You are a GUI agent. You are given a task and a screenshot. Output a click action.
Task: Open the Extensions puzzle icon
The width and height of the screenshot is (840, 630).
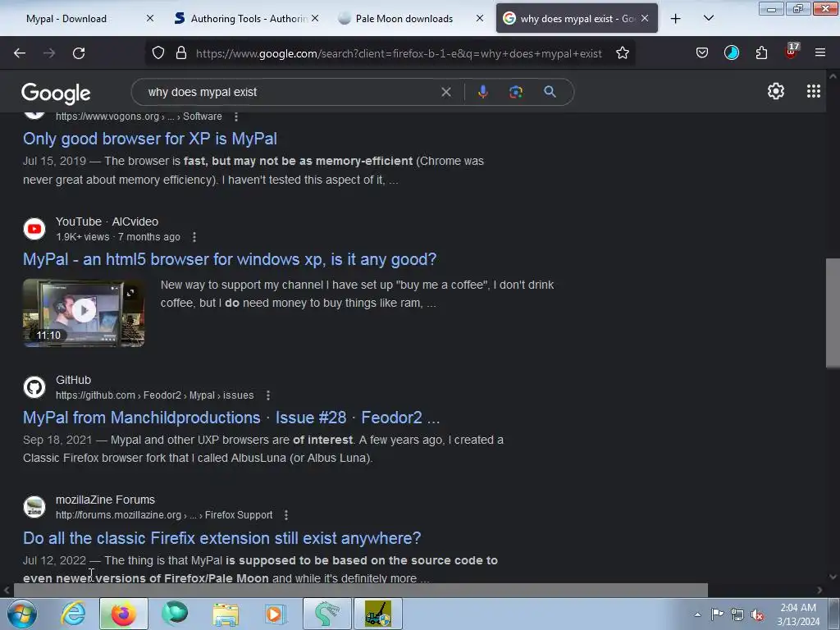click(761, 53)
